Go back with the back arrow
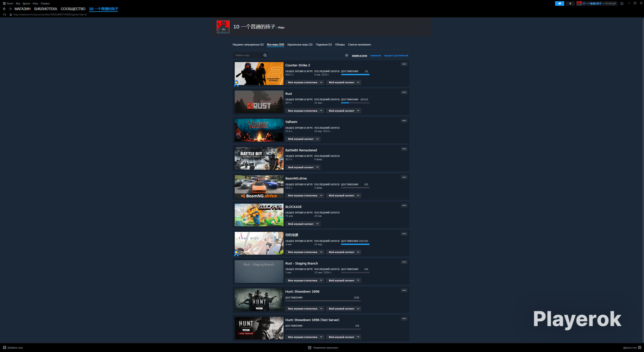 coord(4,9)
